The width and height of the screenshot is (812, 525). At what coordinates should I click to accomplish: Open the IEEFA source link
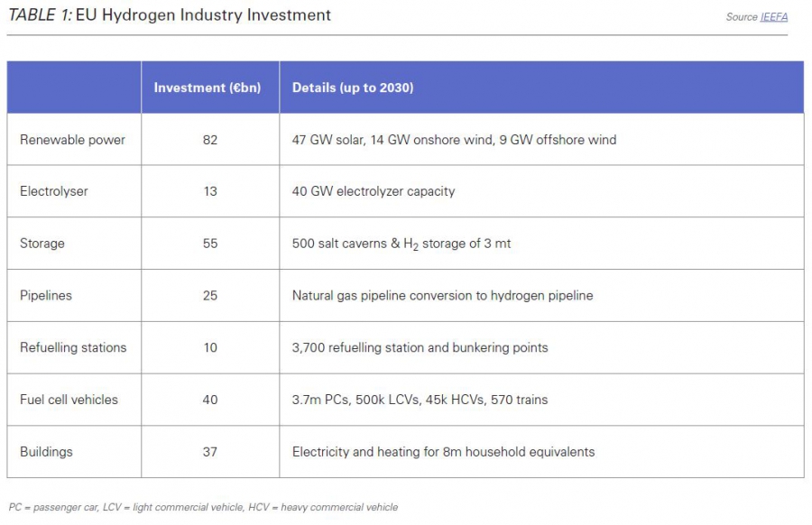coord(773,17)
